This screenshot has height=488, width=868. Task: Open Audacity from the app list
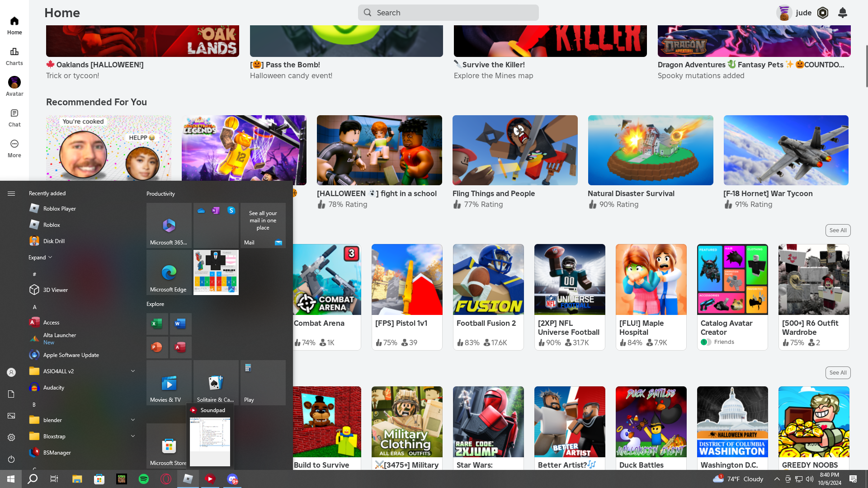point(53,387)
